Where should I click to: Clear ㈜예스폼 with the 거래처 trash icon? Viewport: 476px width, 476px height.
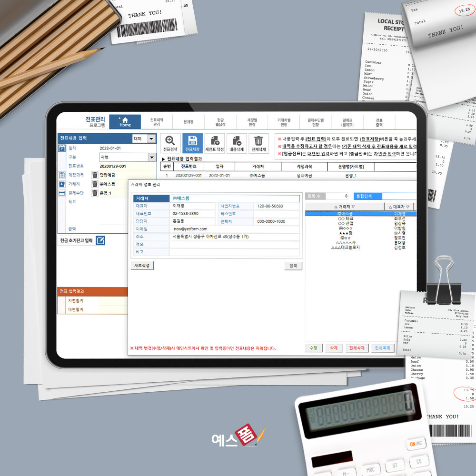point(95,184)
